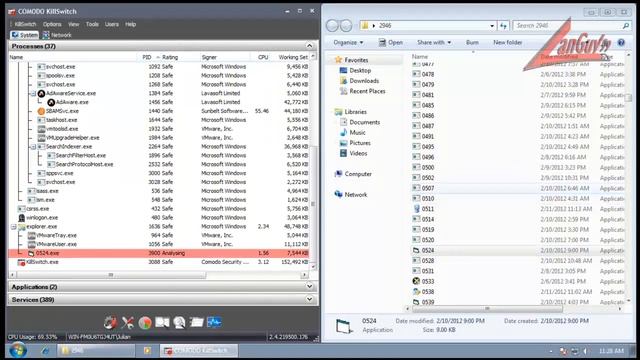Collapse the SearchIndexer.exe tree node
640x360 pixels.
click(33, 147)
